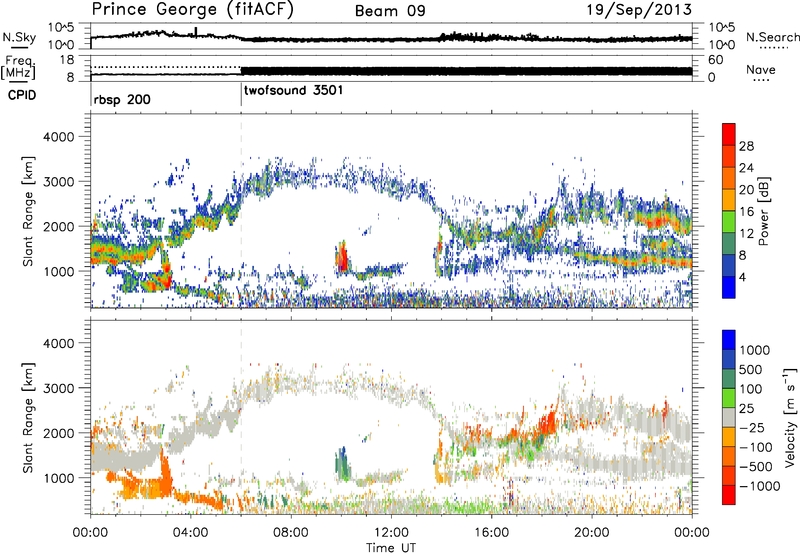The width and height of the screenshot is (800, 554).
Task: Click the "-100" label on the velocity colorbar
Action: coord(756,447)
